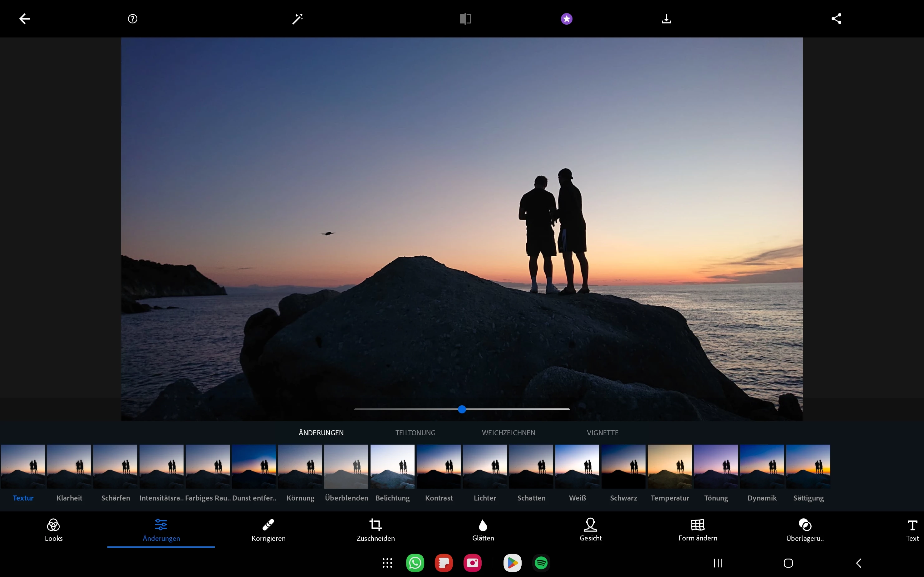
Task: Select the Belichtung adjustment thumbnail
Action: (x=392, y=466)
